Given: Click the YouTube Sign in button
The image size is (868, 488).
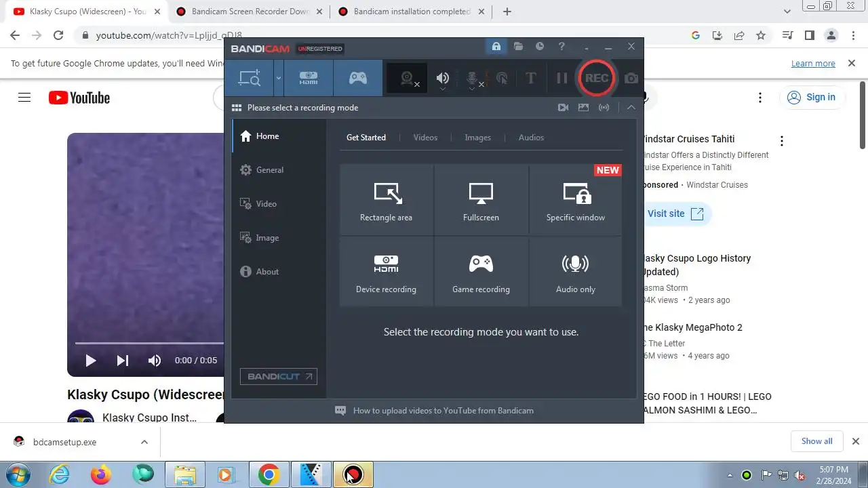Looking at the screenshot, I should [x=812, y=98].
